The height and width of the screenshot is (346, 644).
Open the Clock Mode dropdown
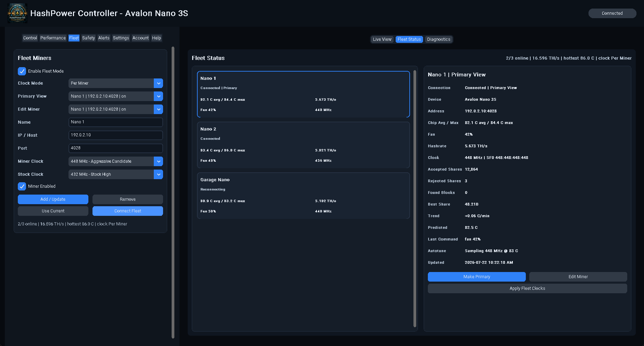pos(116,83)
